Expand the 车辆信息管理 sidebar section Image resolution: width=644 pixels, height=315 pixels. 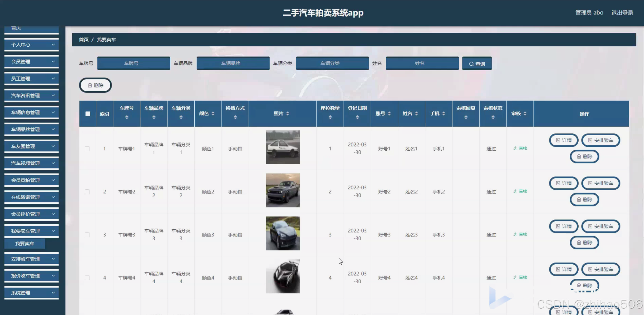[32, 112]
